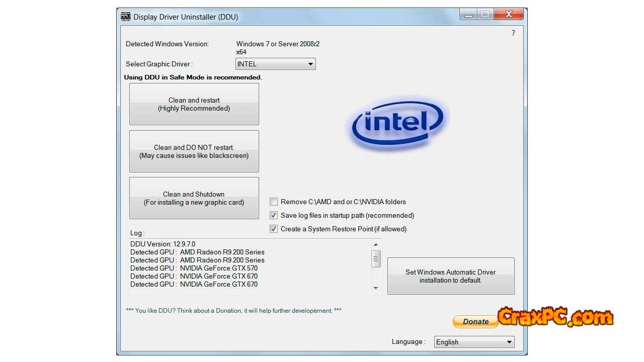This screenshot has width=644, height=362.
Task: Click the DDU app icon in title bar
Action: coord(126,17)
